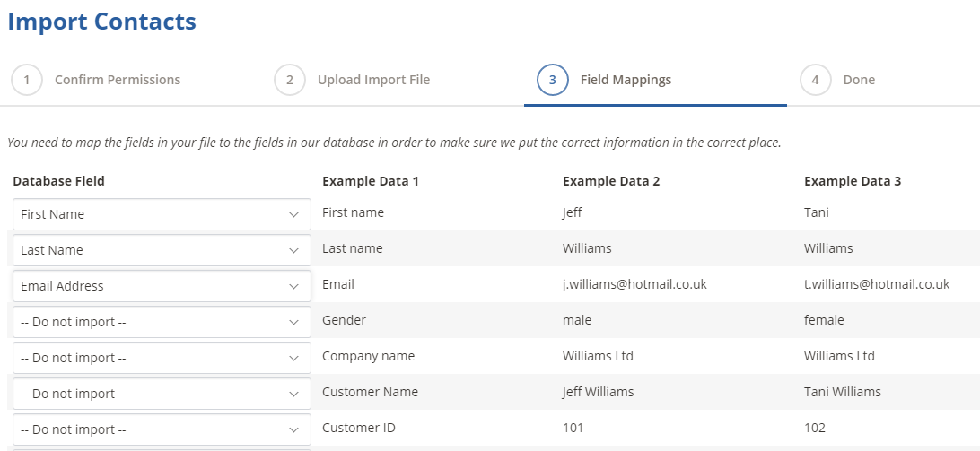Choose a mapping for Customer ID row
The image size is (980, 451).
[x=162, y=429]
